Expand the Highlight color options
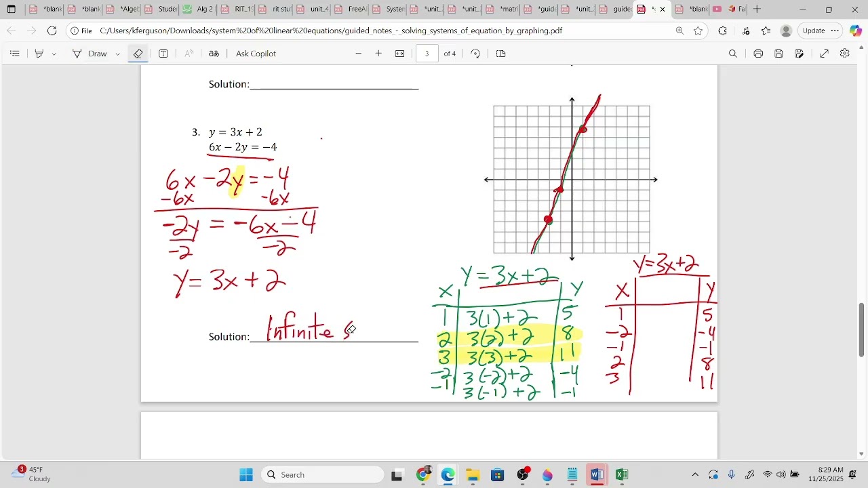The image size is (868, 488). 54,54
